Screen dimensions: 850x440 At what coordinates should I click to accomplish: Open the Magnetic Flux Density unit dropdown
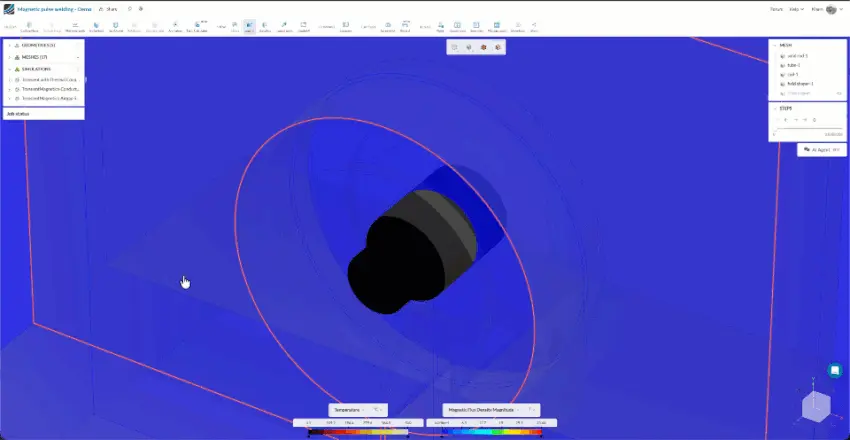[532, 410]
